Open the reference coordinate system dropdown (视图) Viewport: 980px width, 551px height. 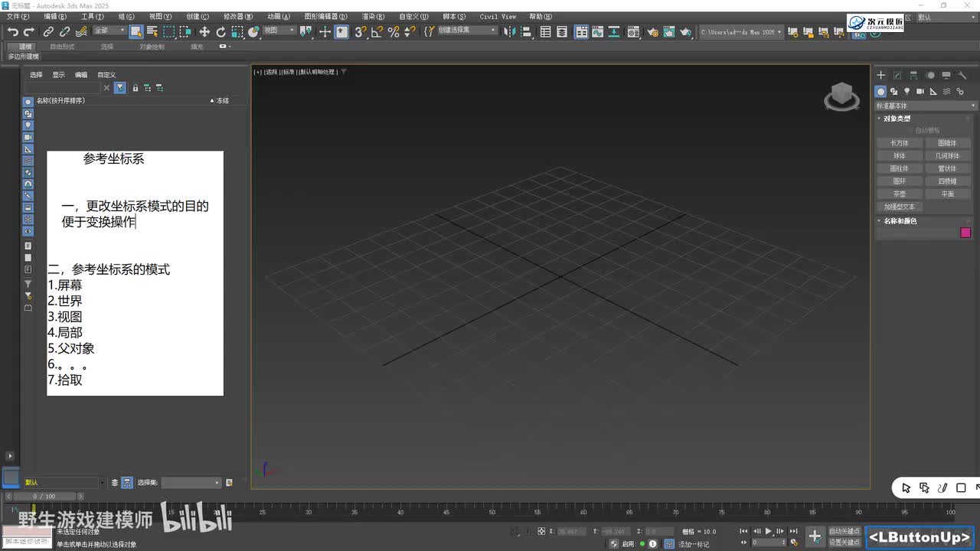279,31
